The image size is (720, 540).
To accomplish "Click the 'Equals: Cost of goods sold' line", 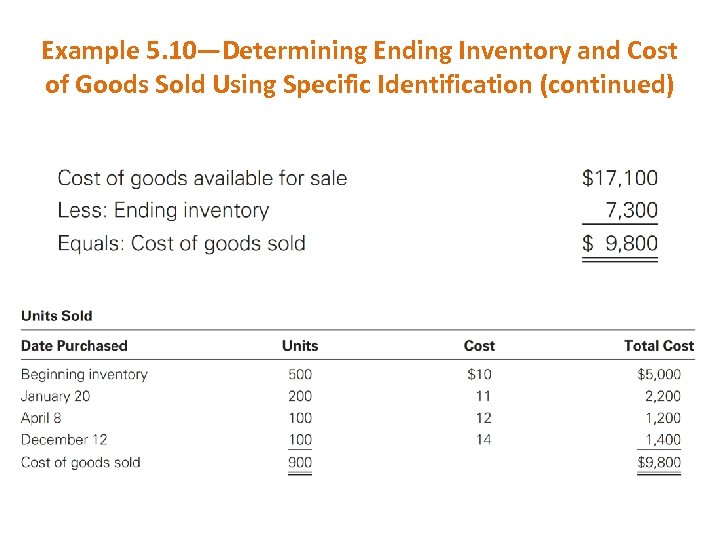I will point(181,243).
